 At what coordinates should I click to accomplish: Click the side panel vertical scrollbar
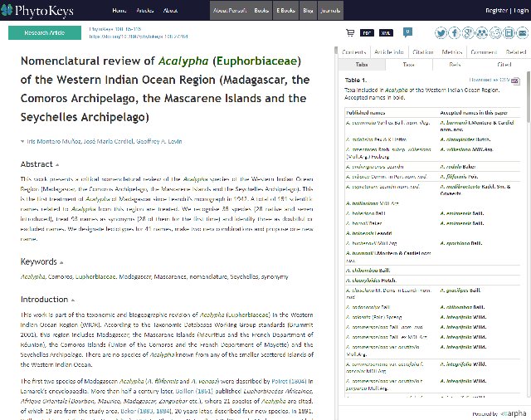tap(529, 97)
